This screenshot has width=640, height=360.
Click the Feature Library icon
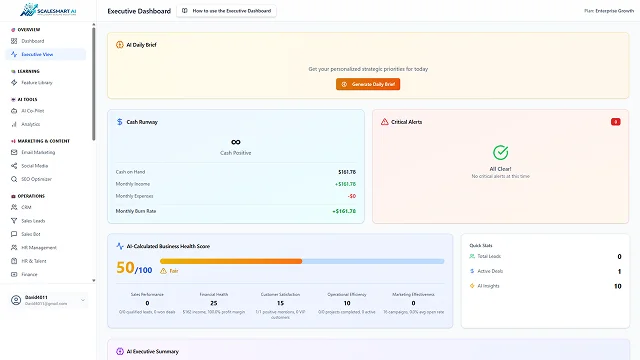click(14, 82)
